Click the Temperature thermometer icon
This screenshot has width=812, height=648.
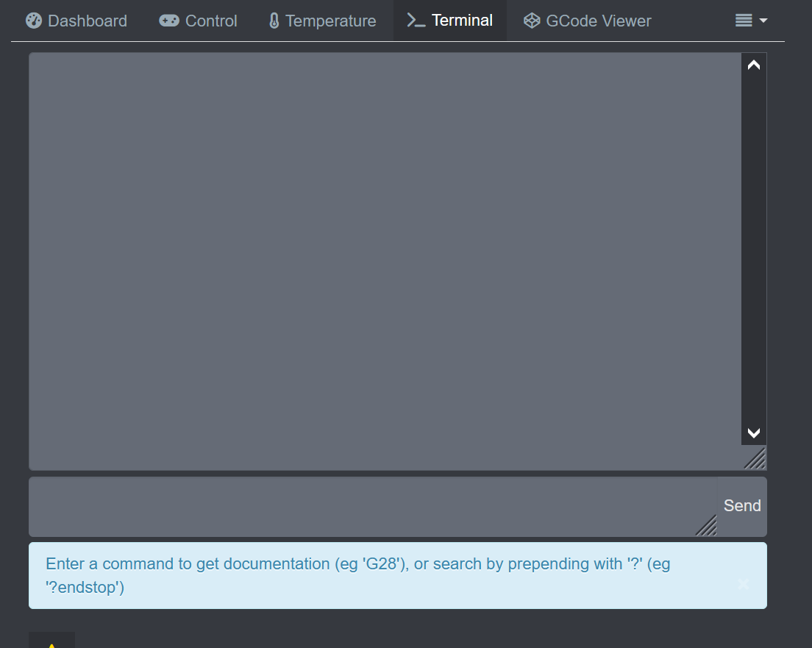click(x=274, y=21)
